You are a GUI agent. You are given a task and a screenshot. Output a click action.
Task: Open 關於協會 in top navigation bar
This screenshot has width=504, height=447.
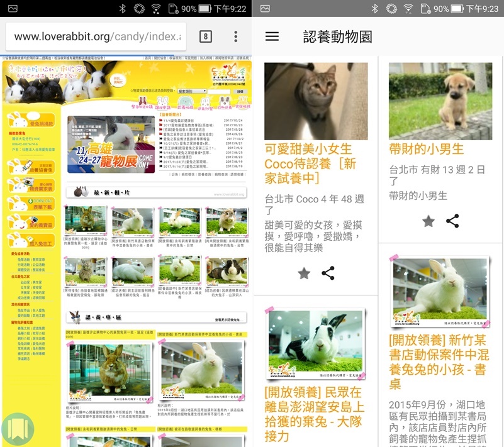point(160,58)
